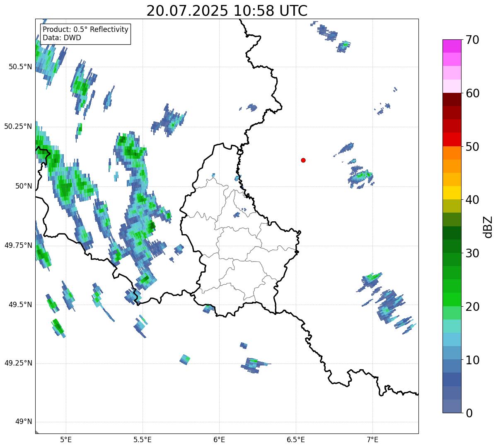Click the 'Data: DWD' text

pos(62,38)
